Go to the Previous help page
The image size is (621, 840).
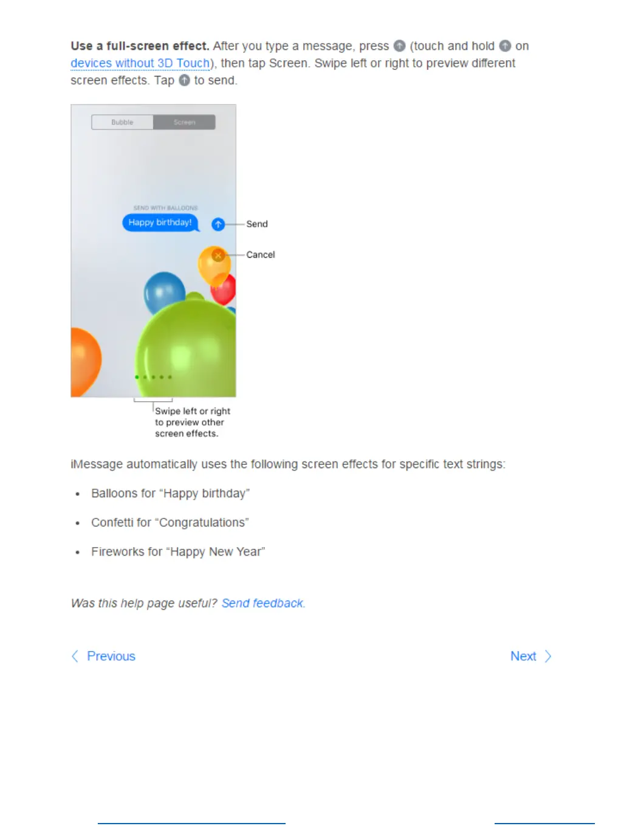[111, 656]
